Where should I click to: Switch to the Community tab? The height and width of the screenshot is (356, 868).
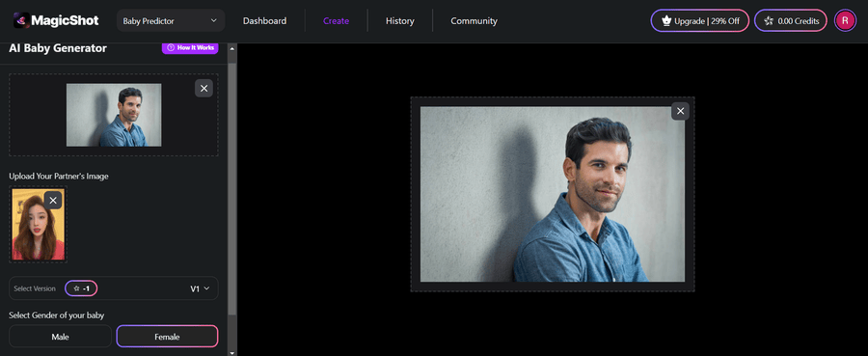[x=474, y=21]
